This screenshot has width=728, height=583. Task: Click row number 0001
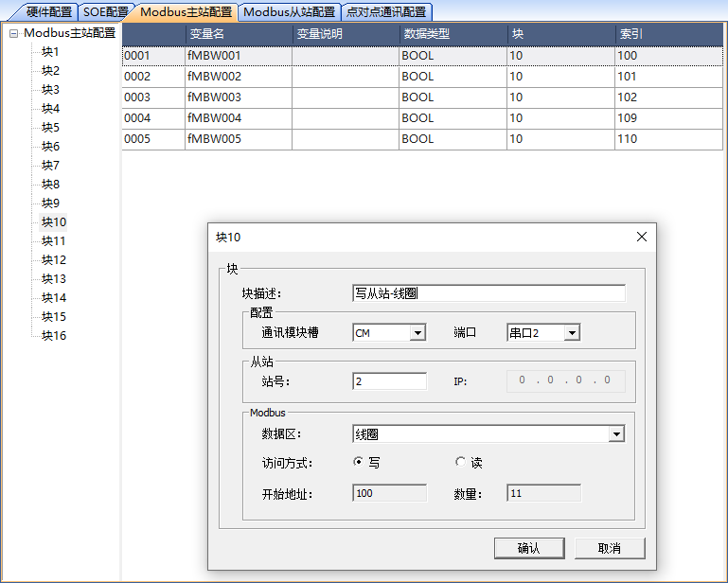coord(153,56)
